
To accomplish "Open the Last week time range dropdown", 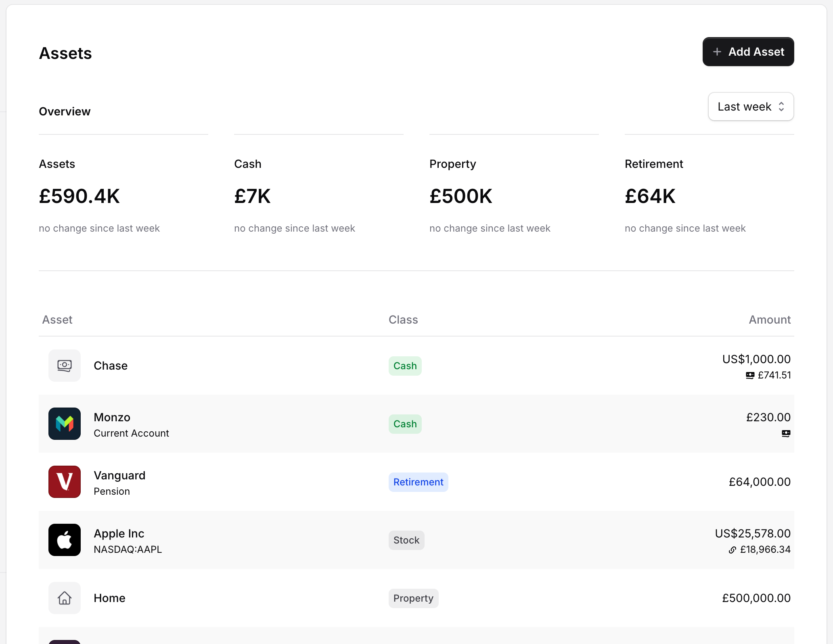I will 750,106.
